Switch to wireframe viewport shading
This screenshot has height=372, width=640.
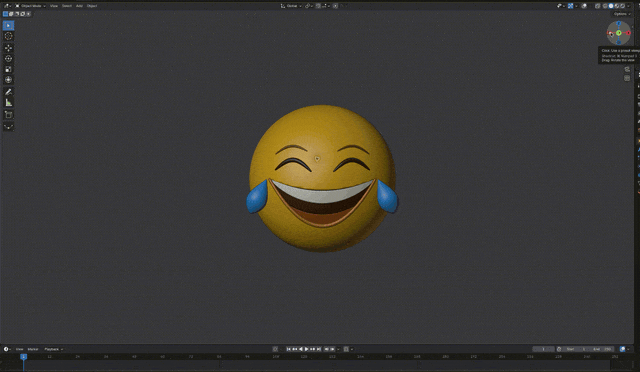pyautogui.click(x=605, y=6)
